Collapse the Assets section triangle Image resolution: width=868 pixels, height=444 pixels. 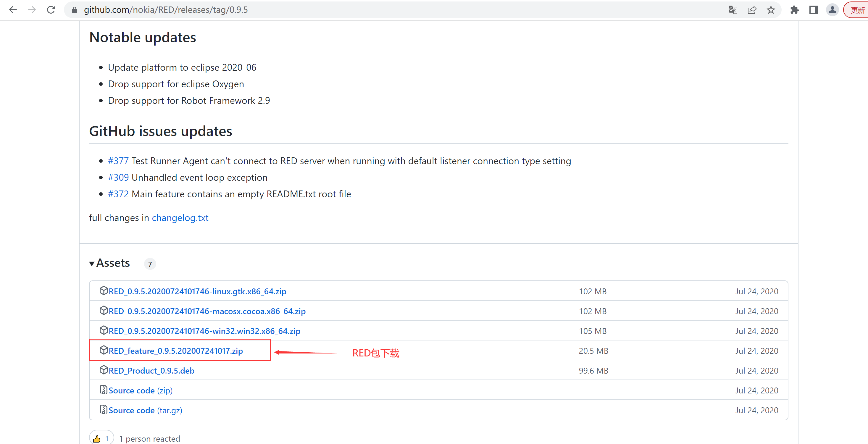click(x=92, y=264)
